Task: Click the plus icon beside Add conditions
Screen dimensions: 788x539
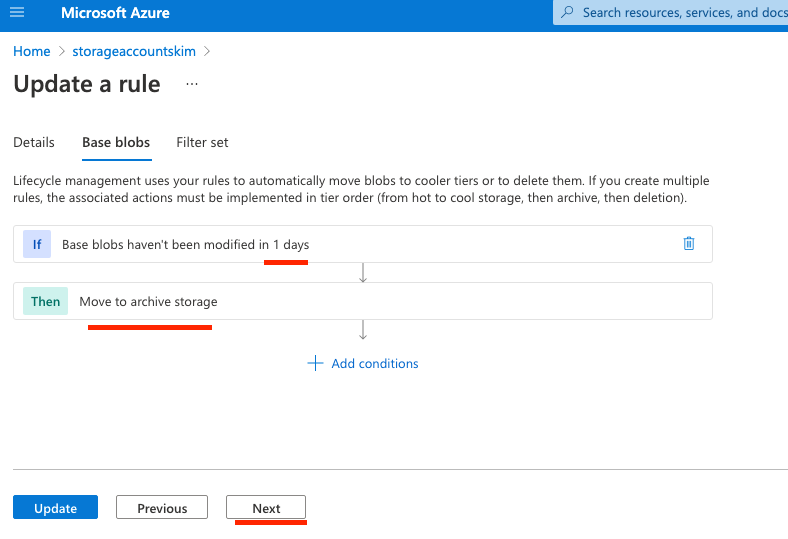Action: pyautogui.click(x=315, y=363)
